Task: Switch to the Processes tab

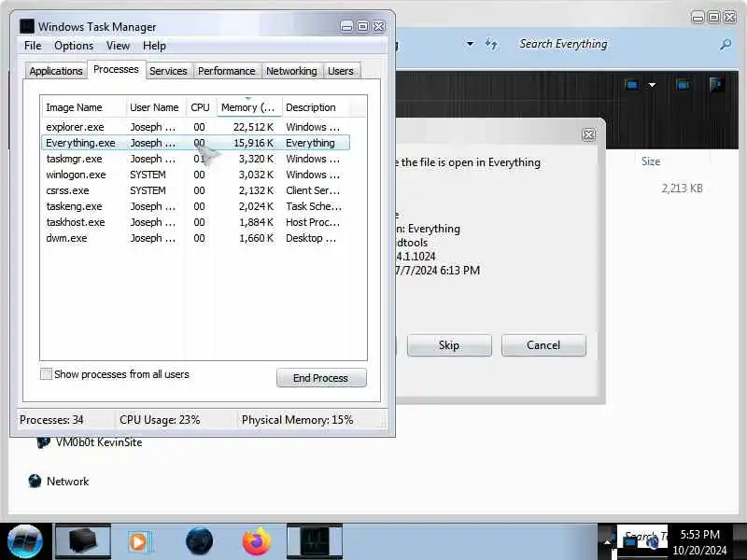Action: tap(116, 69)
